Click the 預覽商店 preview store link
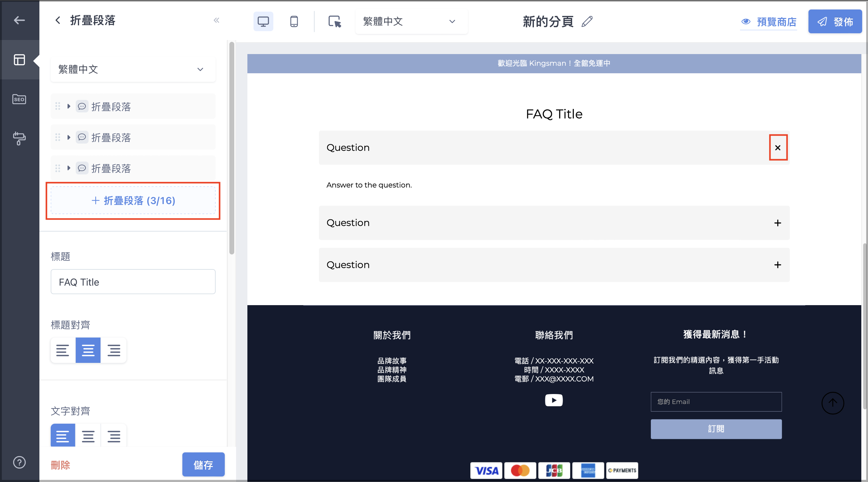Image resolution: width=868 pixels, height=482 pixels. [769, 22]
